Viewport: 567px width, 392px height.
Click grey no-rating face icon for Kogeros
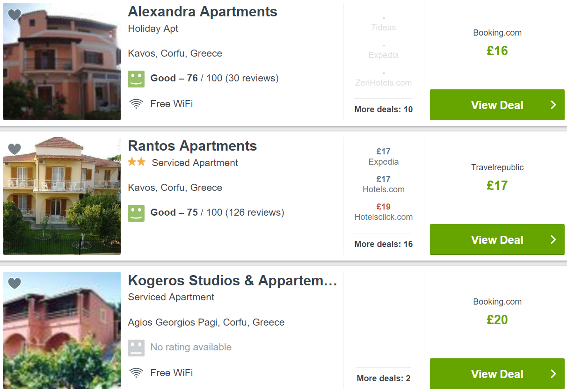pyautogui.click(x=136, y=348)
